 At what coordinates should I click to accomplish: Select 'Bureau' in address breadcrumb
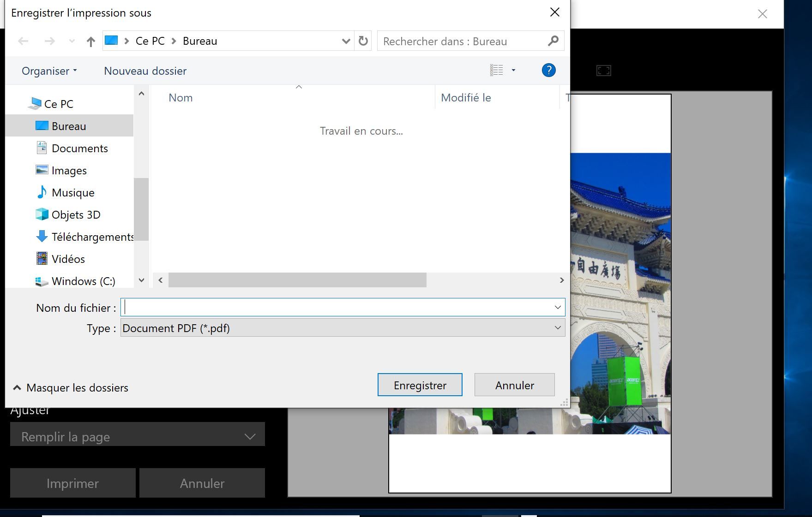pyautogui.click(x=200, y=41)
